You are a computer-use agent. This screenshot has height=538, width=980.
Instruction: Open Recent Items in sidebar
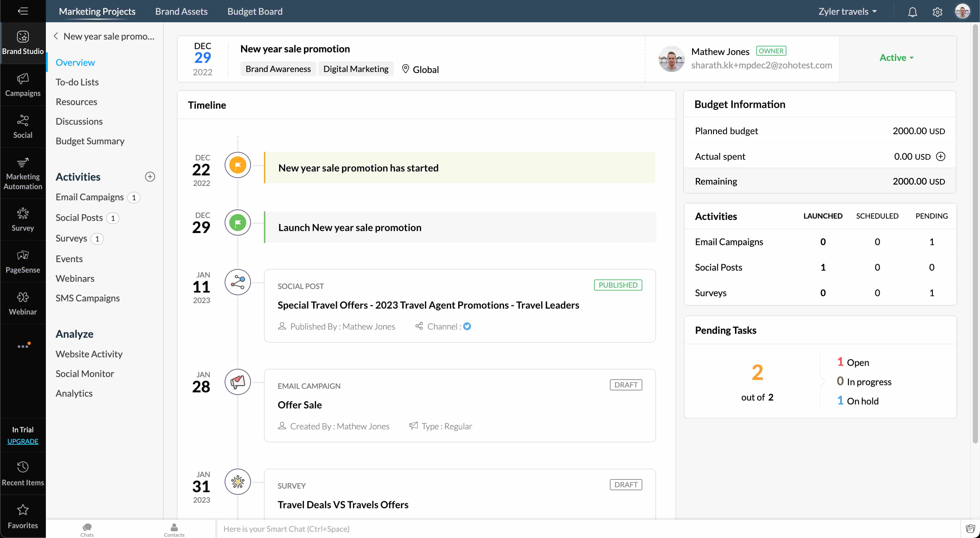(22, 473)
